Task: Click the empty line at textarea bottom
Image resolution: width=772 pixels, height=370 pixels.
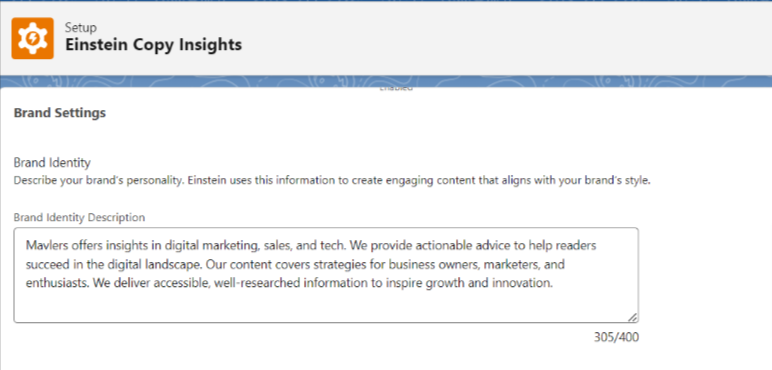Action: 326,306
